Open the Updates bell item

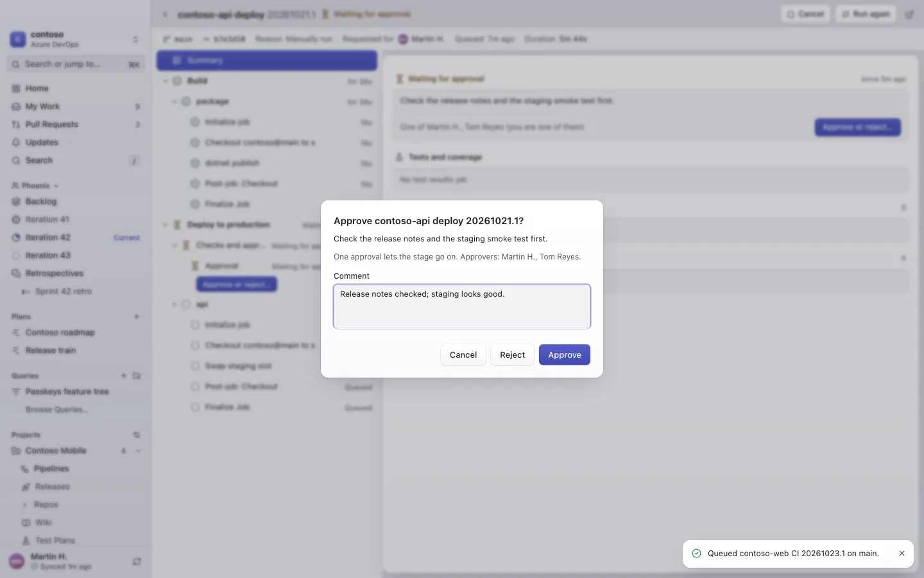click(76, 143)
